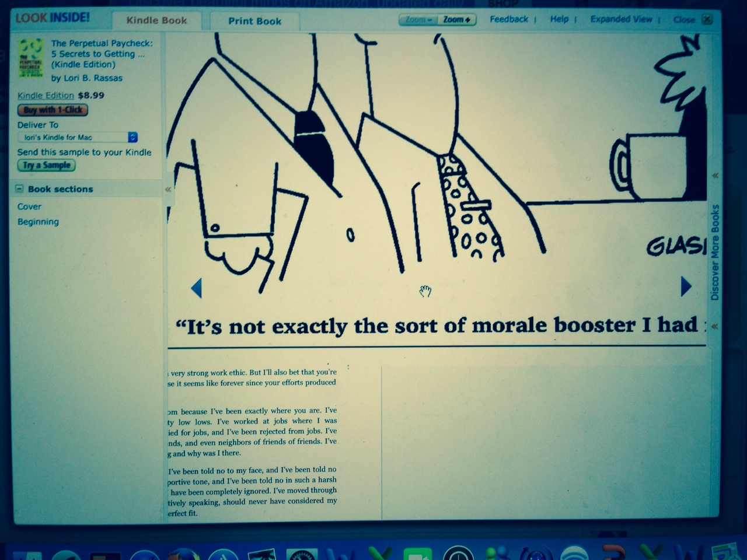The width and height of the screenshot is (747, 560).
Task: Open FaceTime from the Dock
Action: (x=418, y=554)
